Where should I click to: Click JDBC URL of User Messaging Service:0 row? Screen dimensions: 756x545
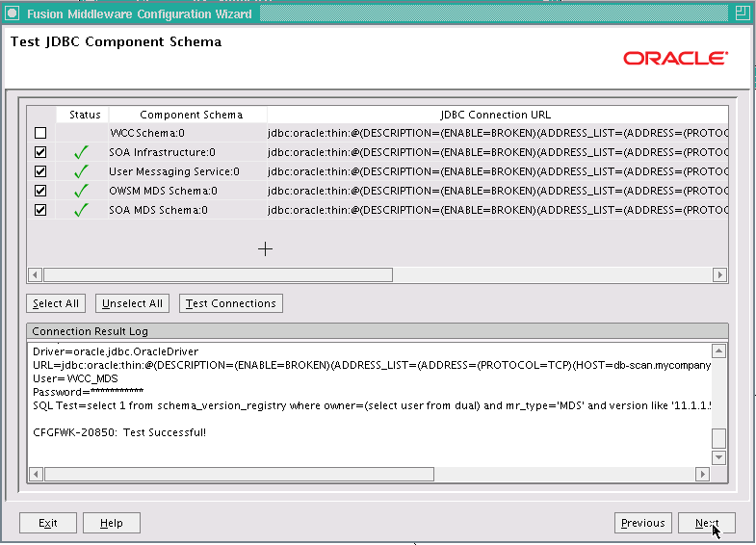498,171
